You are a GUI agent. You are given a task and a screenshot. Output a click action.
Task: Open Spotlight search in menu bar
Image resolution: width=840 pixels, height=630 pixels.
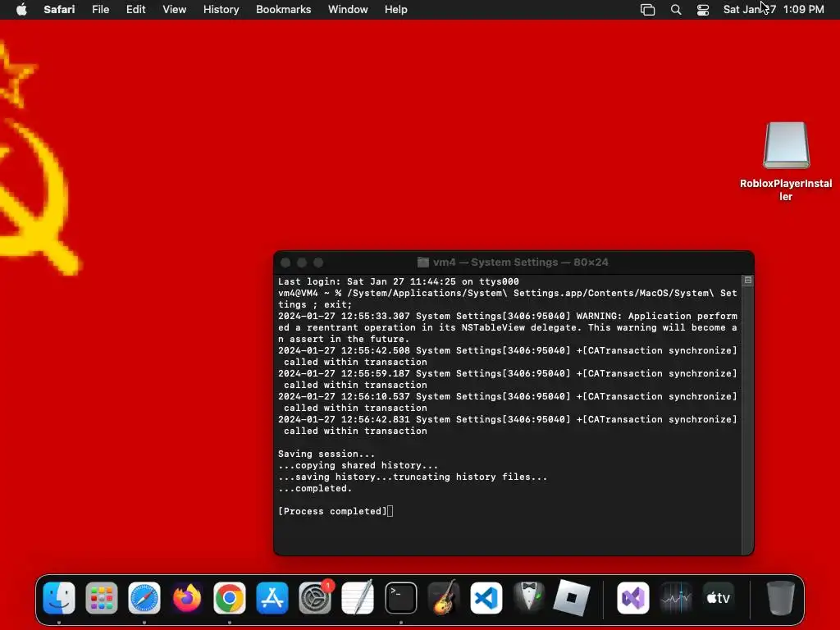[x=676, y=10]
